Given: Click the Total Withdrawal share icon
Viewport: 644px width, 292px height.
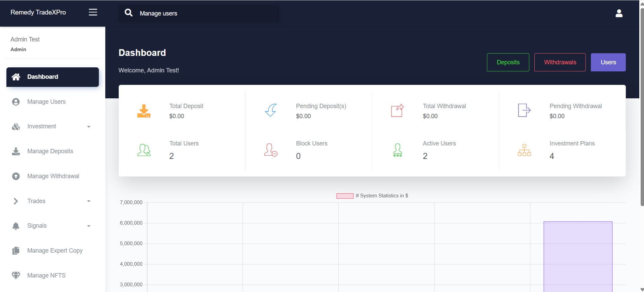Looking at the screenshot, I should [x=397, y=110].
